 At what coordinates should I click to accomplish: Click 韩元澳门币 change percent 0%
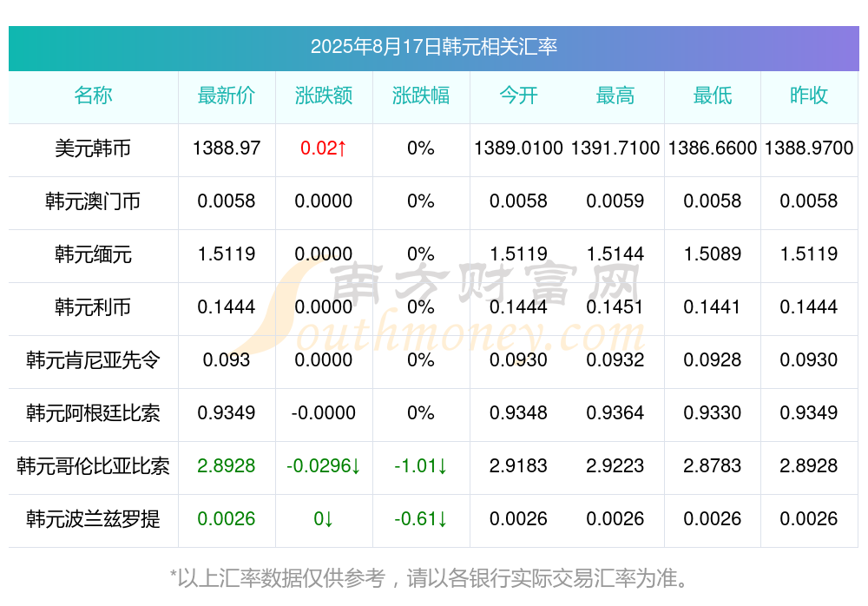[421, 201]
